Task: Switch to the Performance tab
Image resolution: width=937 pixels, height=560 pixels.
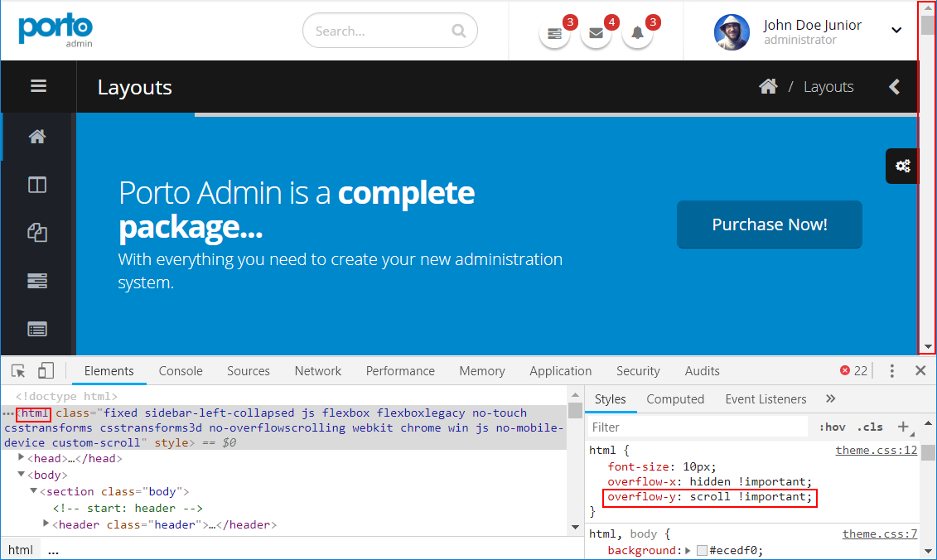Action: (400, 370)
